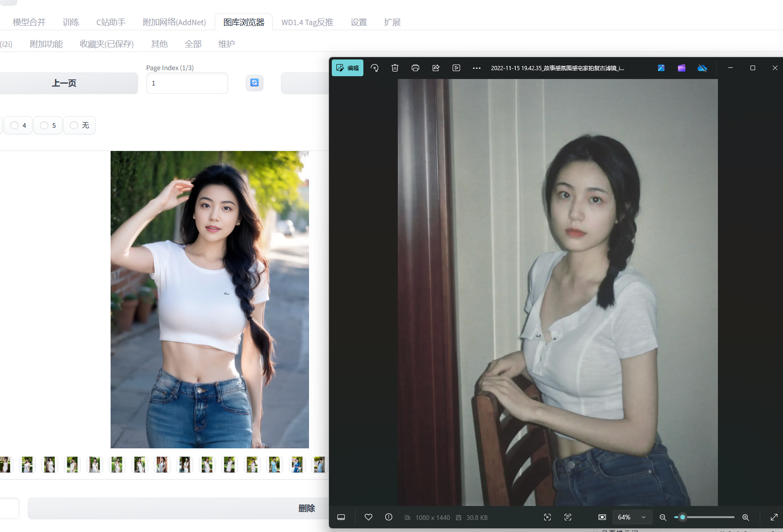Image resolution: width=783 pixels, height=532 pixels.
Task: Click the zoom slider handle
Action: (683, 517)
